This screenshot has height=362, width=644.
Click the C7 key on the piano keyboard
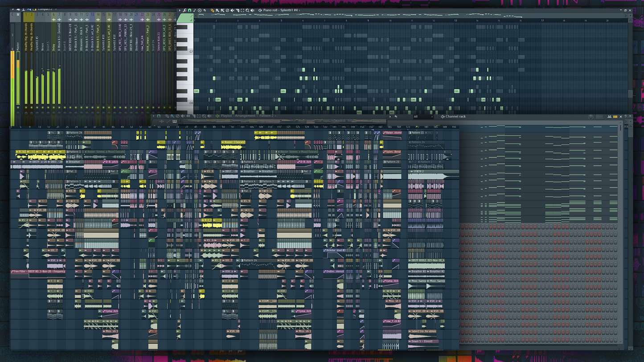pyautogui.click(x=185, y=52)
